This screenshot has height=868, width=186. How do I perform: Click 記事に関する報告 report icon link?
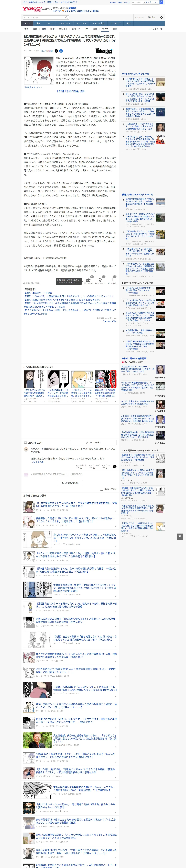31,283
